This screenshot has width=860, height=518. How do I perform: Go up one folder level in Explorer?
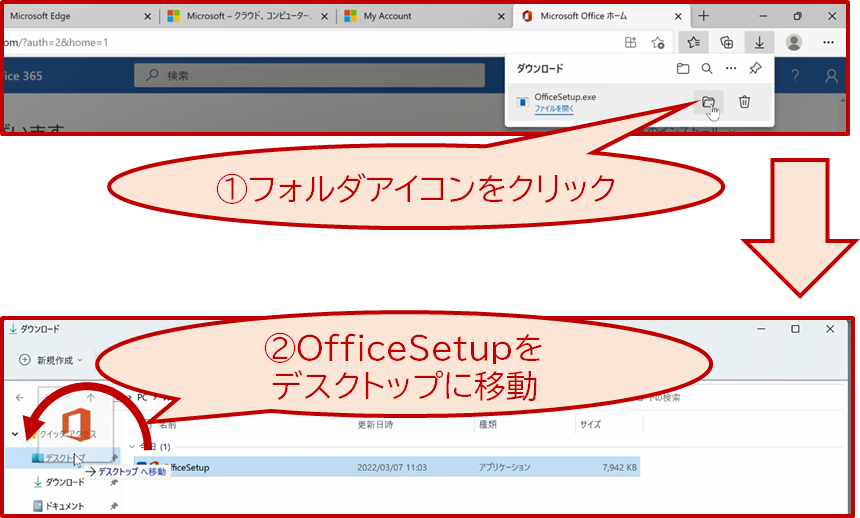click(90, 397)
